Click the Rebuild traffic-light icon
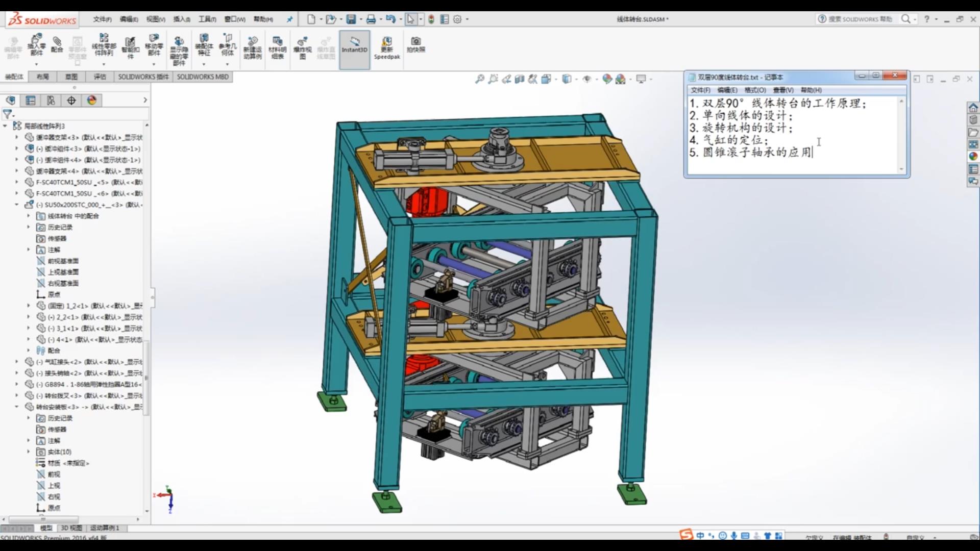The width and height of the screenshot is (980, 551). click(431, 19)
